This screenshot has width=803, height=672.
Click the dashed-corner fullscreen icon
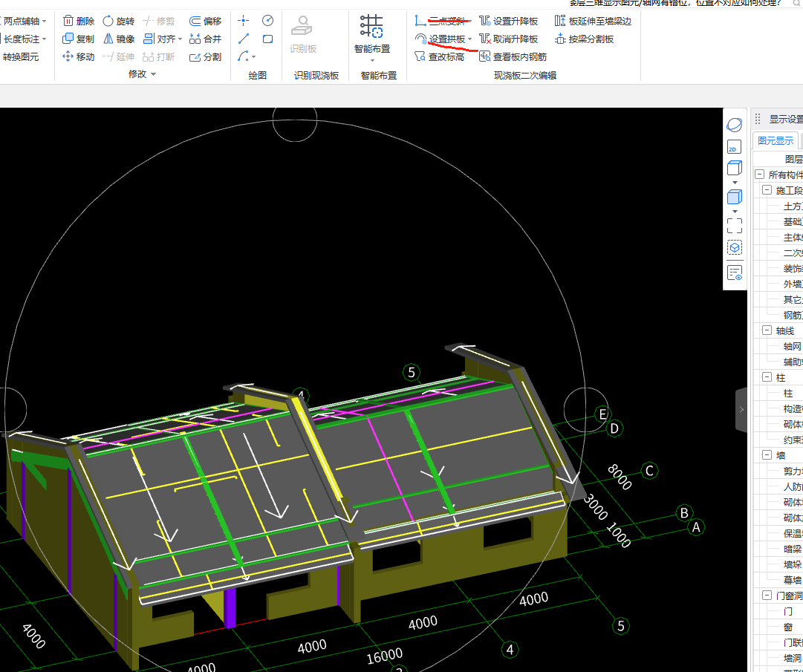tap(735, 226)
